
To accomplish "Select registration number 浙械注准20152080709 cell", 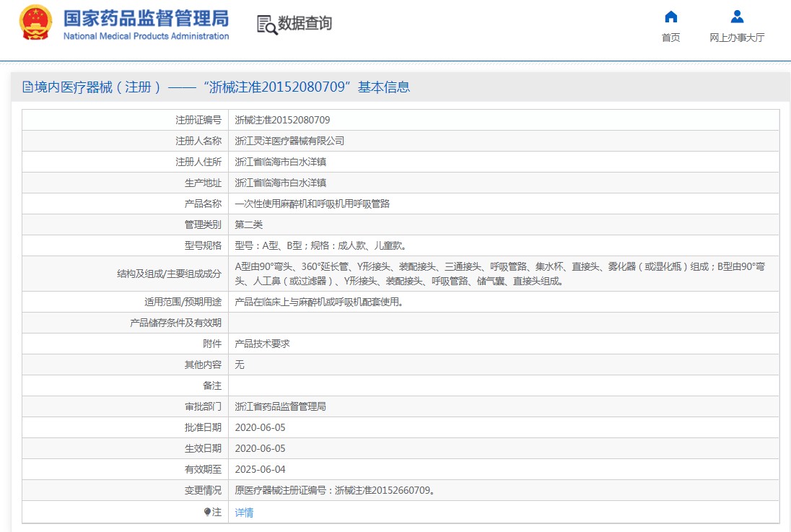I will (x=282, y=120).
